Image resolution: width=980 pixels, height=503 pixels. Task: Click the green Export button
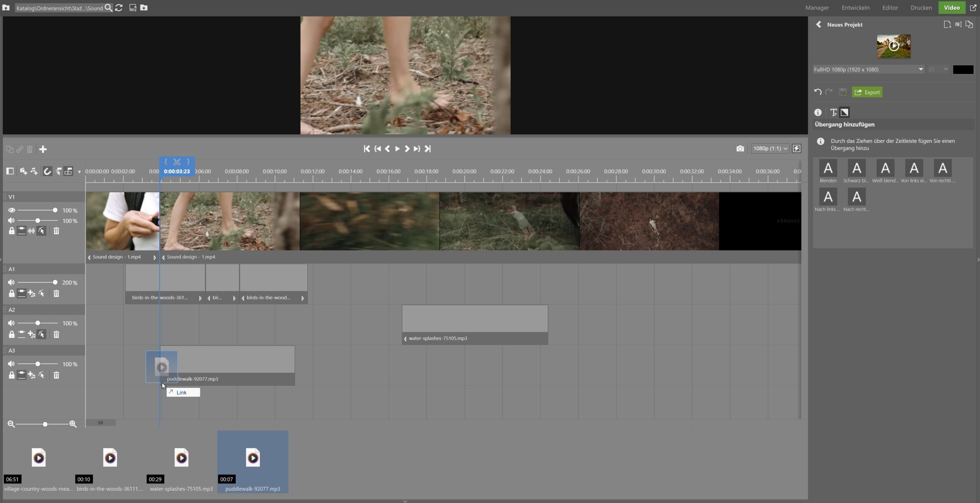[x=867, y=92]
